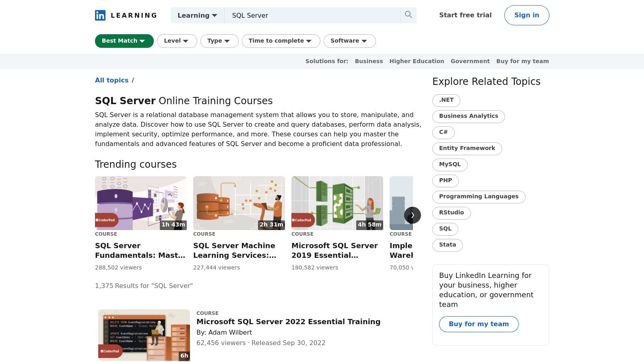
Task: Click the LinkedIn logo icon
Action: coord(100,15)
